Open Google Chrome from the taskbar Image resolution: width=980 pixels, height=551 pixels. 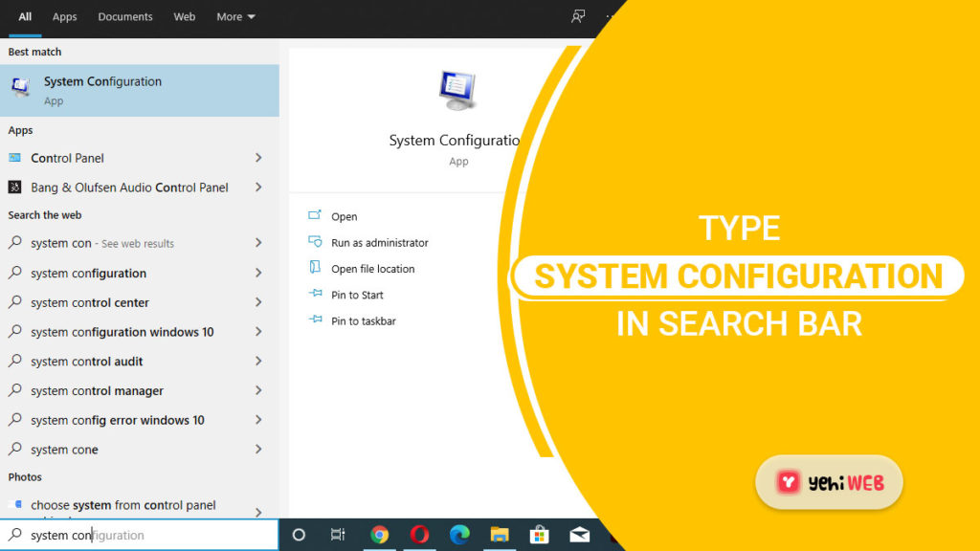click(380, 535)
